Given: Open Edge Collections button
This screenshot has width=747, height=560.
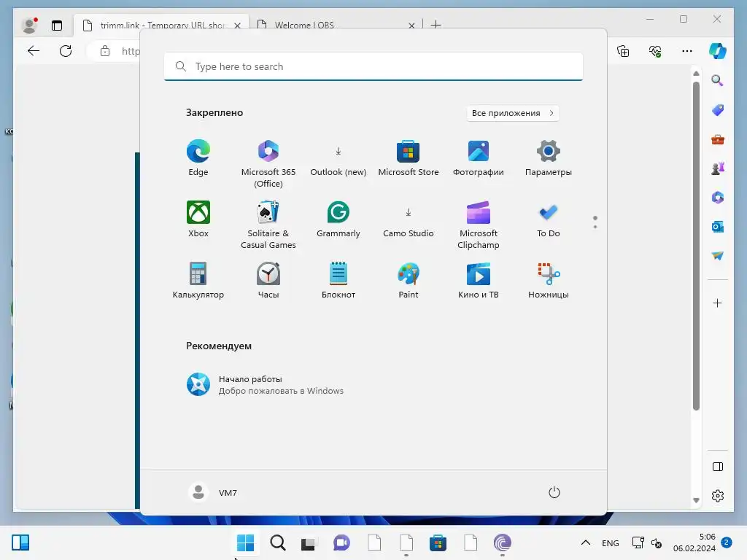Looking at the screenshot, I should coord(623,51).
